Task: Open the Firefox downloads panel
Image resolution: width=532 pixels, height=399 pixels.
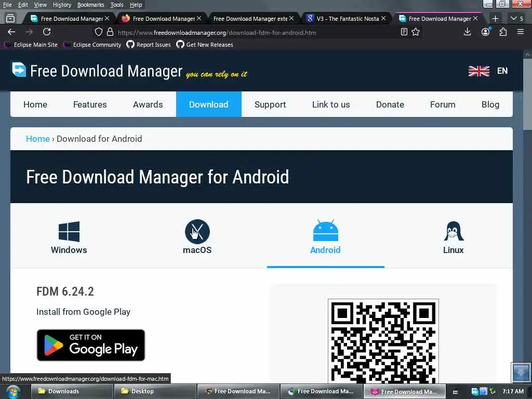Action: [x=467, y=32]
